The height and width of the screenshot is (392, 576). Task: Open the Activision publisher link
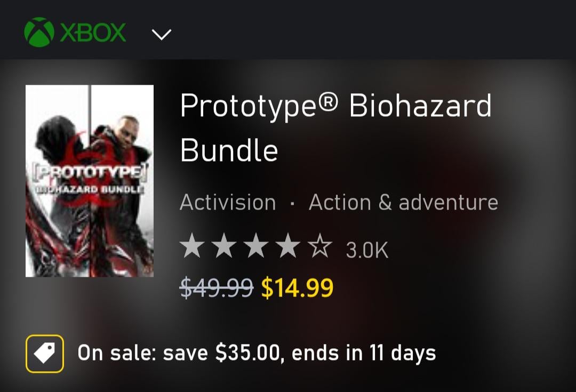coord(228,203)
